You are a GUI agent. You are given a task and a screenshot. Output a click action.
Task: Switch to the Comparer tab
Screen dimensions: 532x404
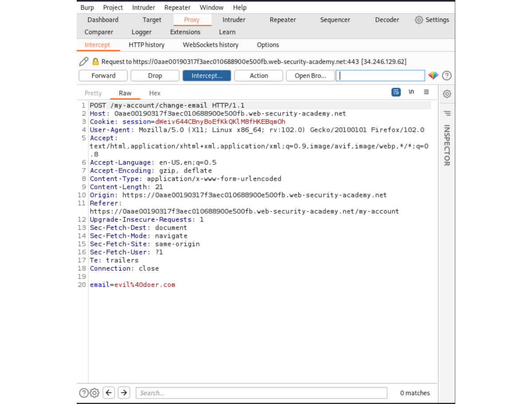[99, 32]
